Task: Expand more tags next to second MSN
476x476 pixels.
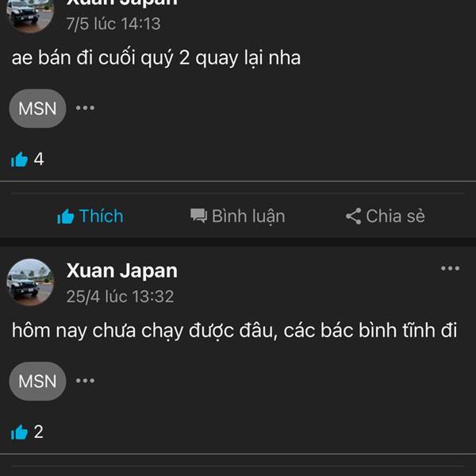Action: (86, 381)
